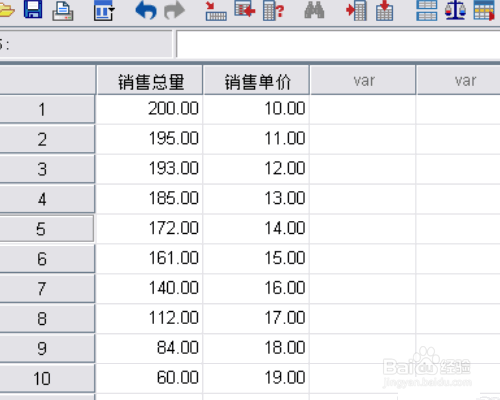500x400 pixels.
Task: Select row header 8
Action: coord(47,318)
